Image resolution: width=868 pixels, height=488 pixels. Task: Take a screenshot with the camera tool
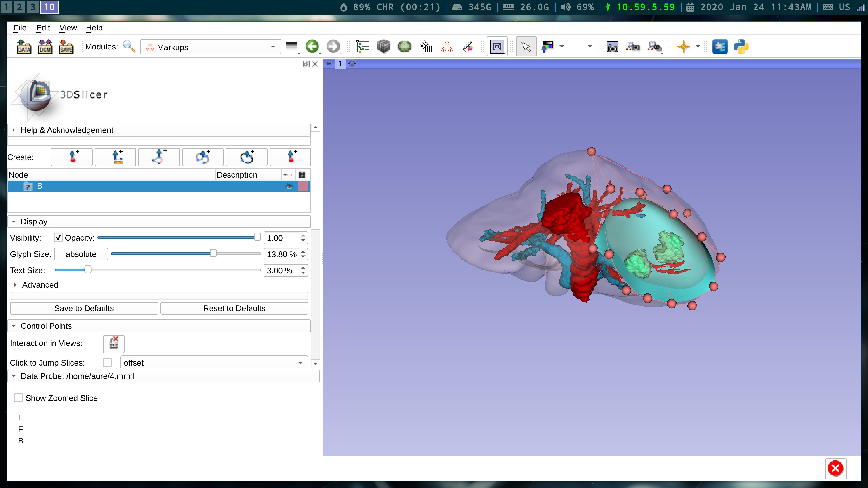(x=612, y=47)
